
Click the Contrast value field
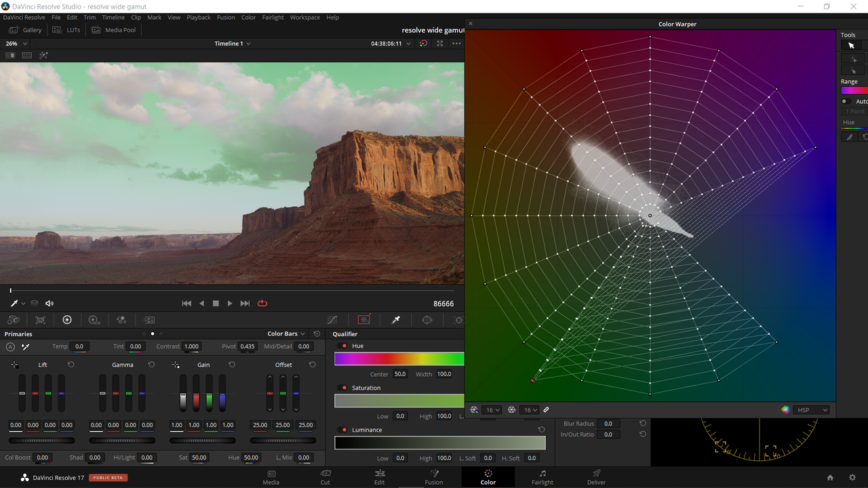(192, 346)
